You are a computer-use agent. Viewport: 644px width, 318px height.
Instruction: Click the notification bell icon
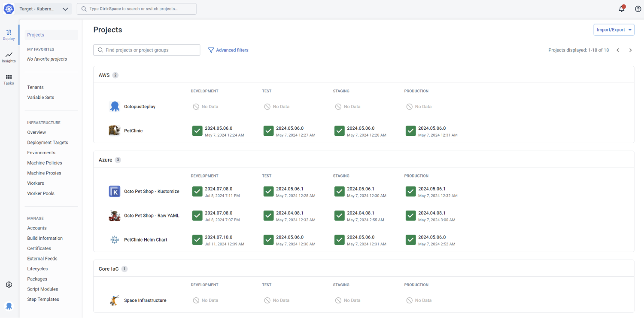621,9
